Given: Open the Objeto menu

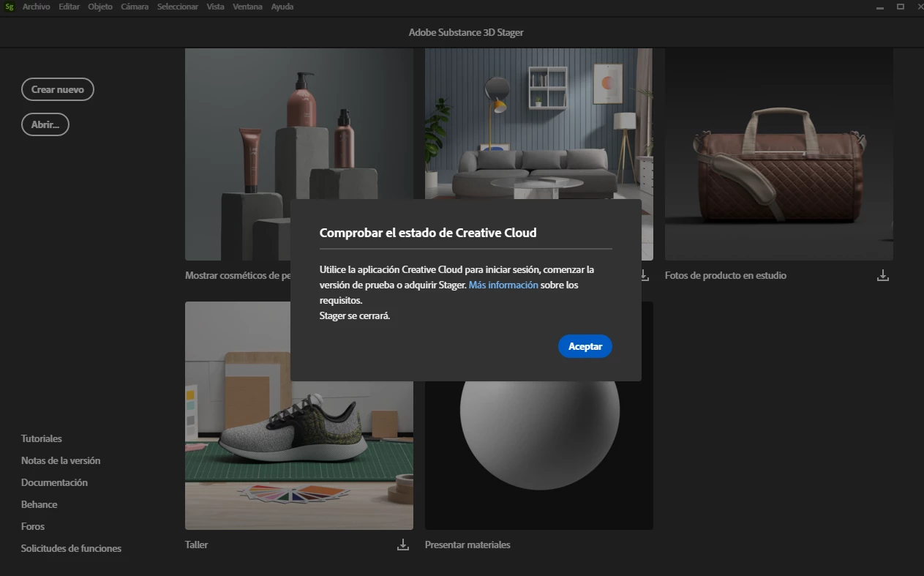Looking at the screenshot, I should click(x=100, y=7).
